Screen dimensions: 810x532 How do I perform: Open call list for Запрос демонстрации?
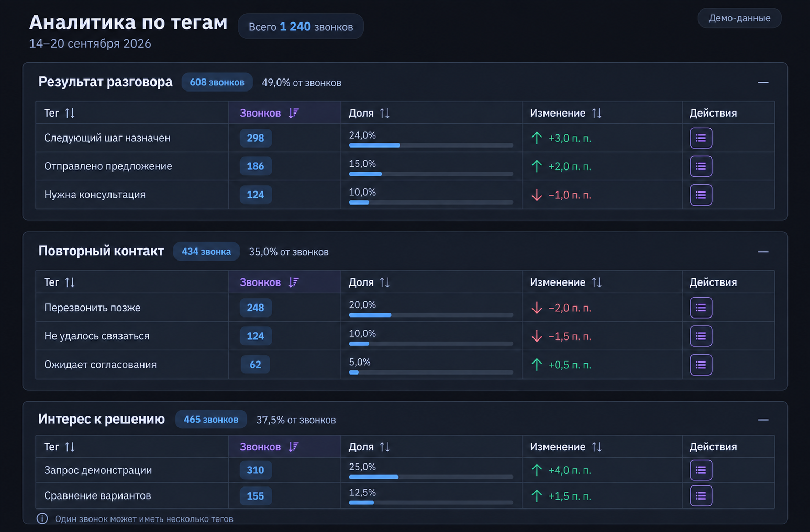click(x=701, y=470)
